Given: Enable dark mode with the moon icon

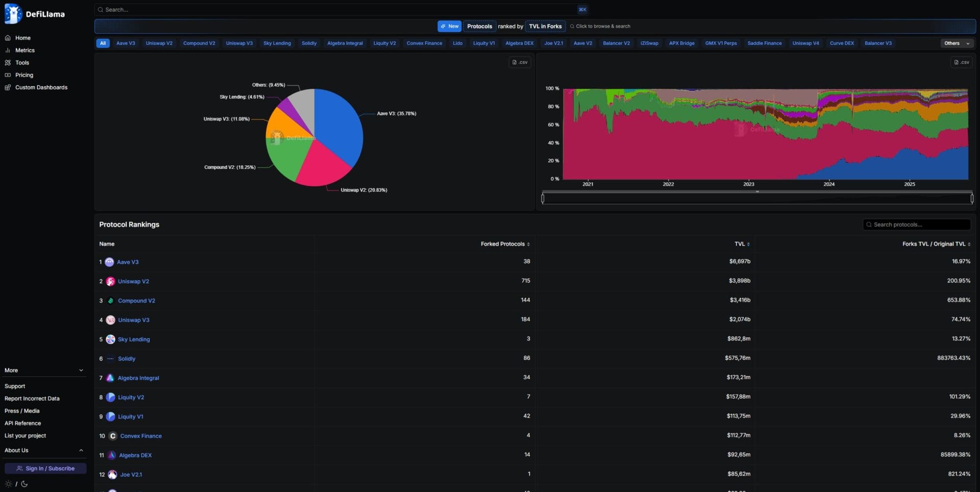Looking at the screenshot, I should point(24,484).
